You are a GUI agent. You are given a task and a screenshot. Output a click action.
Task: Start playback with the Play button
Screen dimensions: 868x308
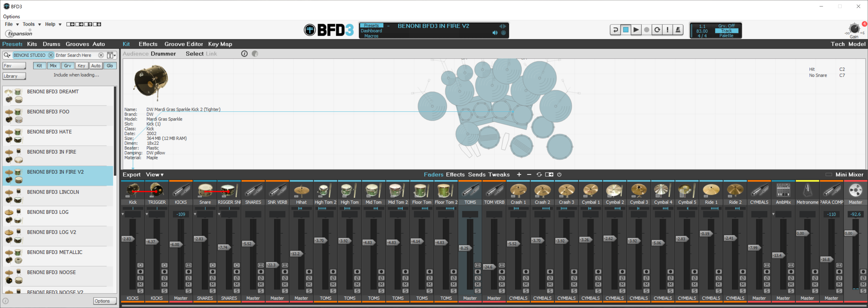pyautogui.click(x=636, y=30)
